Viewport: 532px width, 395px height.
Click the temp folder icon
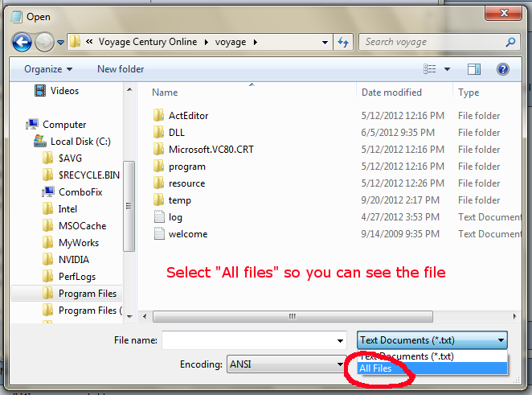(x=158, y=200)
